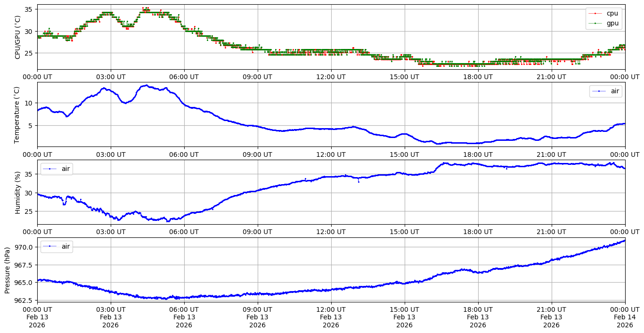Click the 10 tick on the temperature axis
This screenshot has height=333, width=644.
click(x=29, y=103)
